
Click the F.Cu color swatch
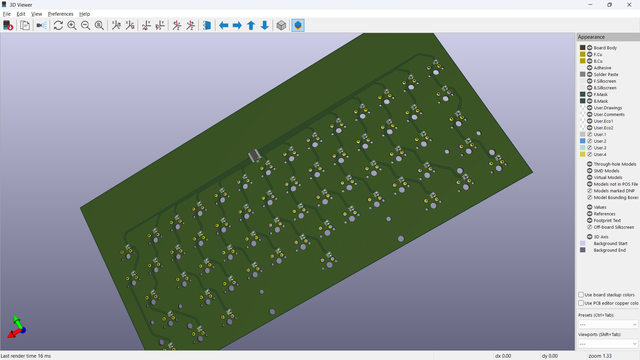[582, 54]
